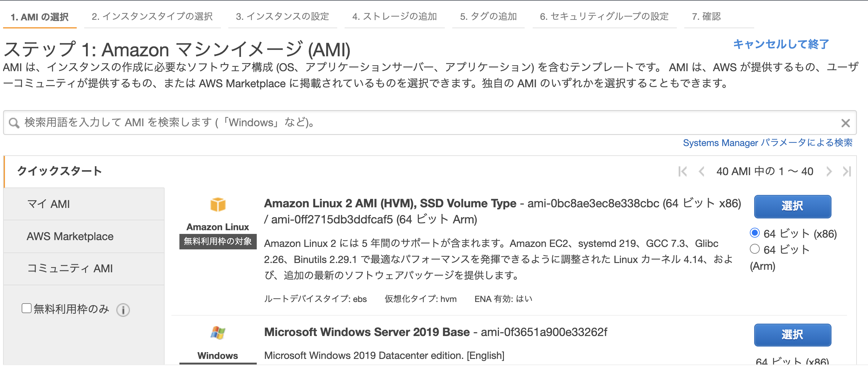Open step 6 セキュリティグループの設定 tab
Screen dimensions: 868x388
(x=604, y=16)
